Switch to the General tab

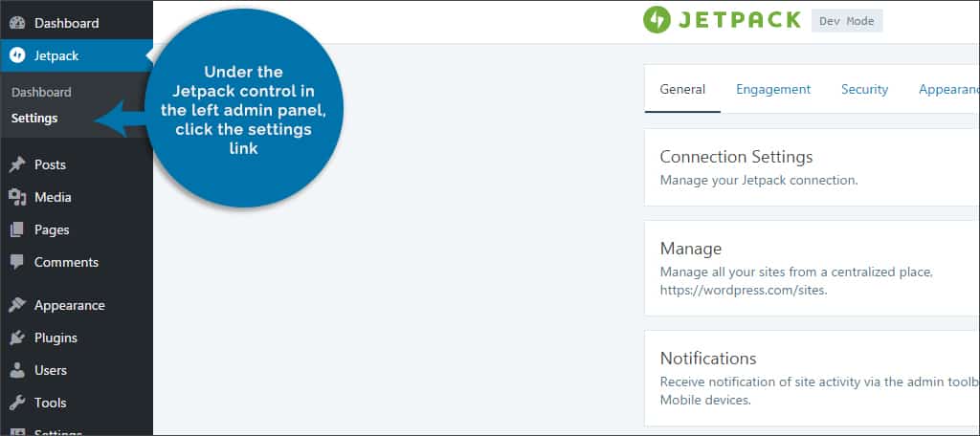682,89
